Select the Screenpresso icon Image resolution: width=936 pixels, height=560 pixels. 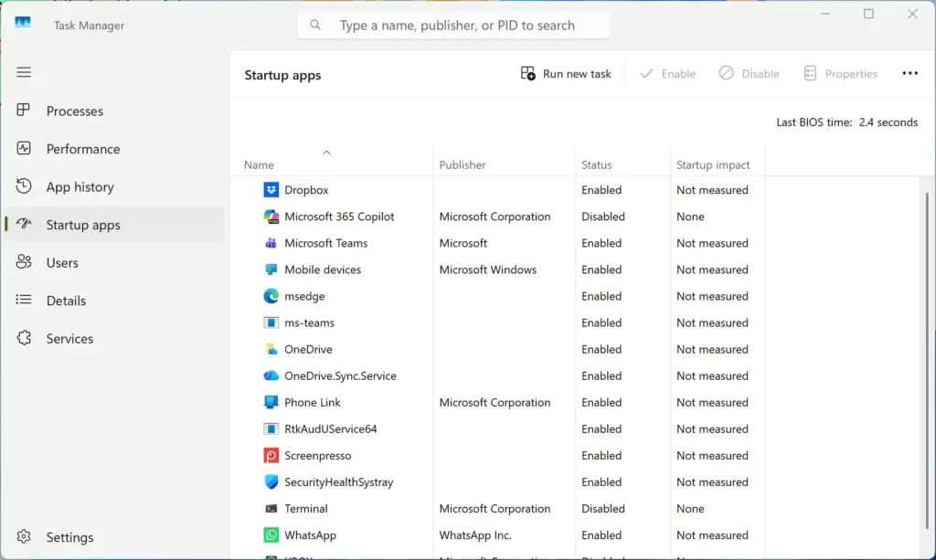tap(271, 455)
